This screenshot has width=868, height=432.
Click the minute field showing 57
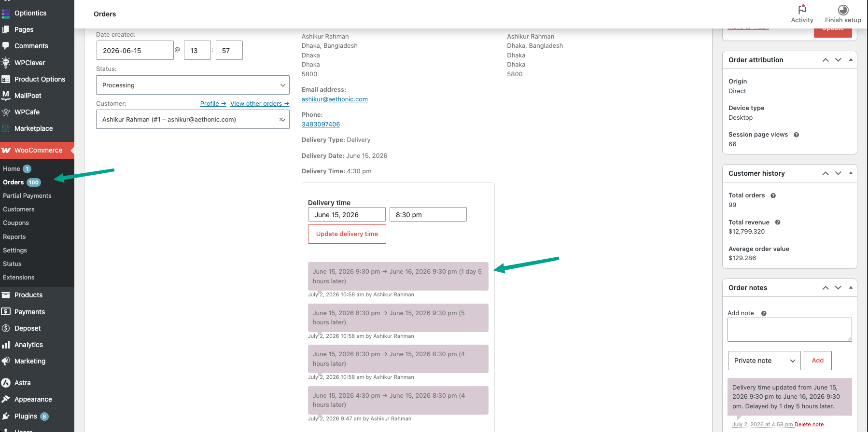coord(229,50)
